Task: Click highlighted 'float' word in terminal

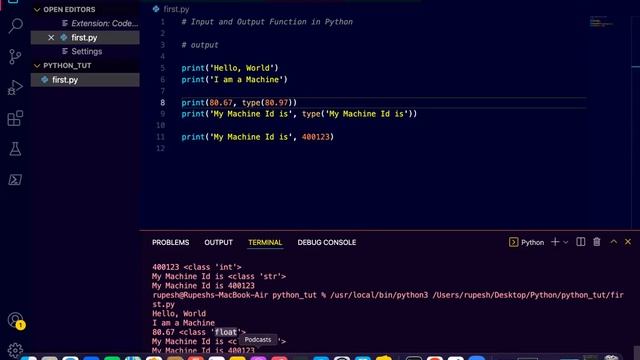Action: (225, 332)
